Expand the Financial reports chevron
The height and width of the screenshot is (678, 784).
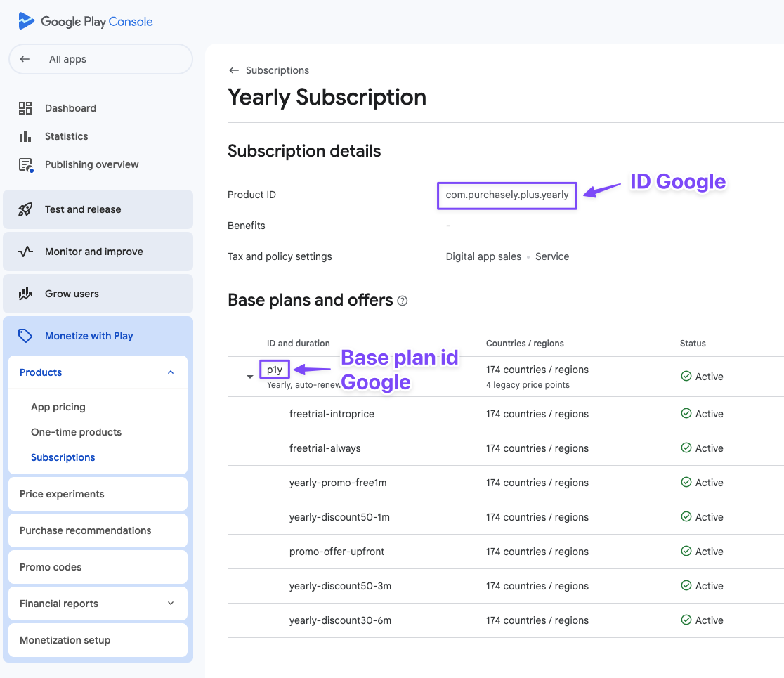point(171,603)
